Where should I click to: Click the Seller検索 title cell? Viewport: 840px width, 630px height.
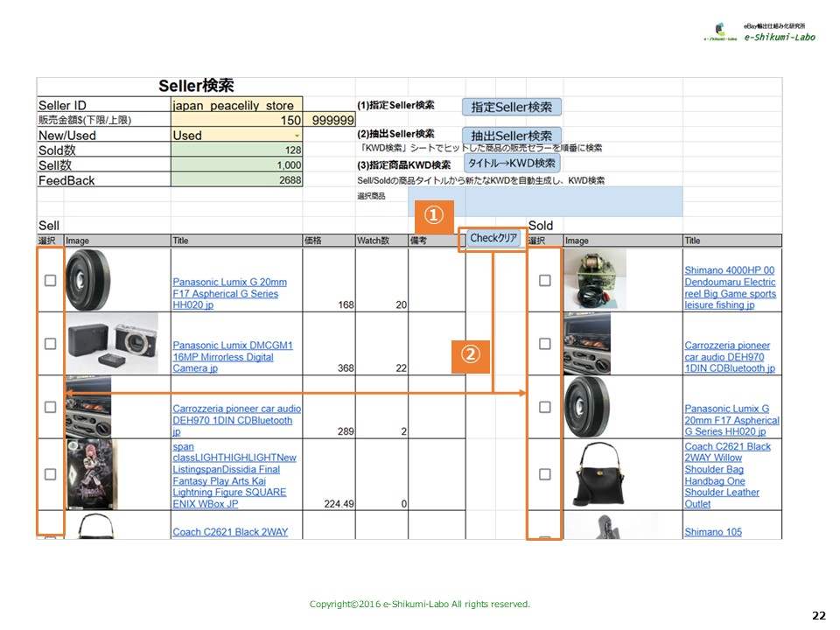point(196,86)
